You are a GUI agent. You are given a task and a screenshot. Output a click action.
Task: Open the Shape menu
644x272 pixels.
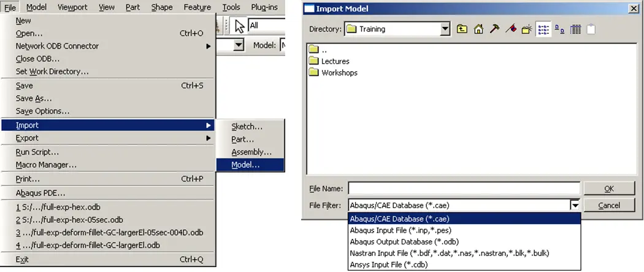(x=162, y=7)
